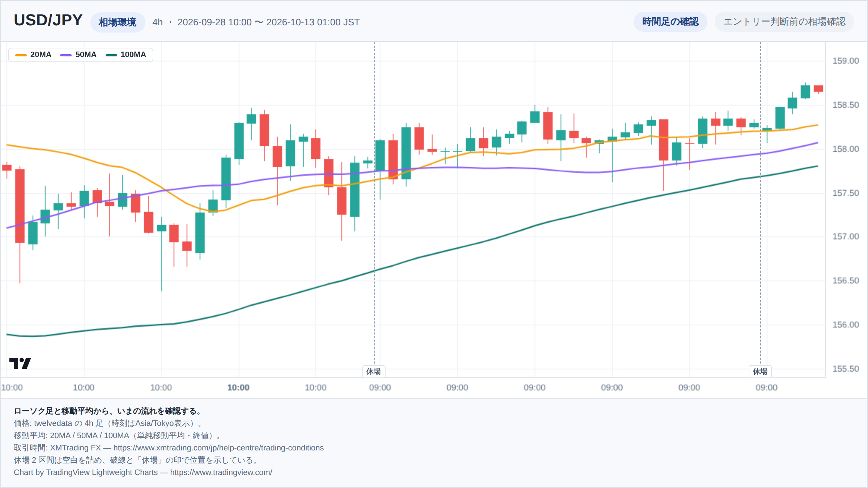Select the エントリー判断前の相場確認 pill
This screenshot has height=488, width=868.
[x=784, y=22]
